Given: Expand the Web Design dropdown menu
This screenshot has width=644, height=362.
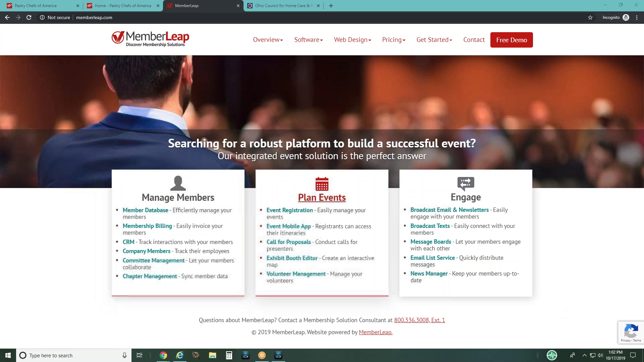Looking at the screenshot, I should [353, 40].
